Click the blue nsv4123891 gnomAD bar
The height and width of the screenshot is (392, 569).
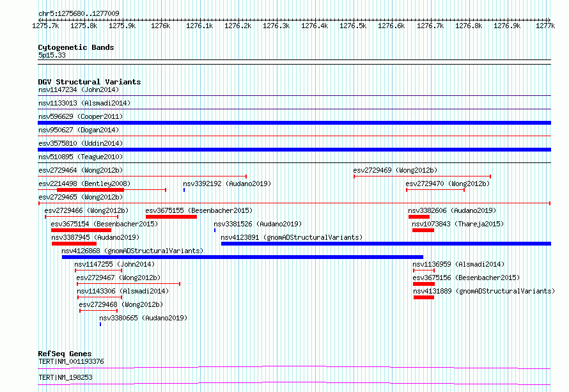[x=386, y=244]
